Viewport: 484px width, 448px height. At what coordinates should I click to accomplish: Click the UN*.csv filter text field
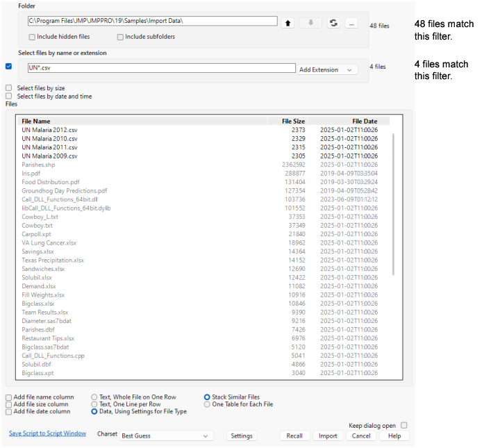[161, 68]
